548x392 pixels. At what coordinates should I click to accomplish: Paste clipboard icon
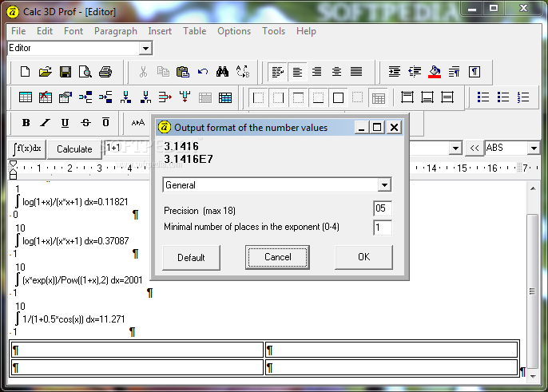183,72
